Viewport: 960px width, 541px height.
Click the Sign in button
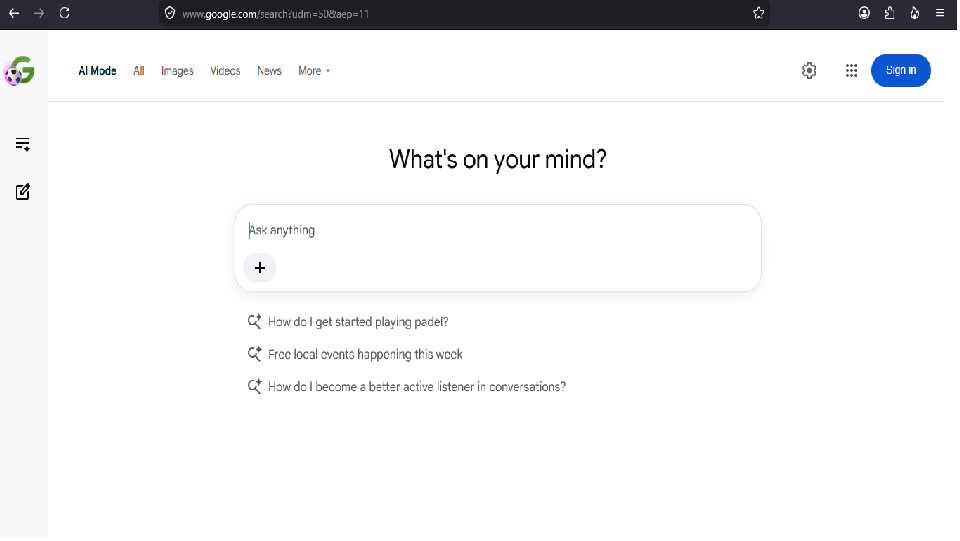tap(901, 70)
